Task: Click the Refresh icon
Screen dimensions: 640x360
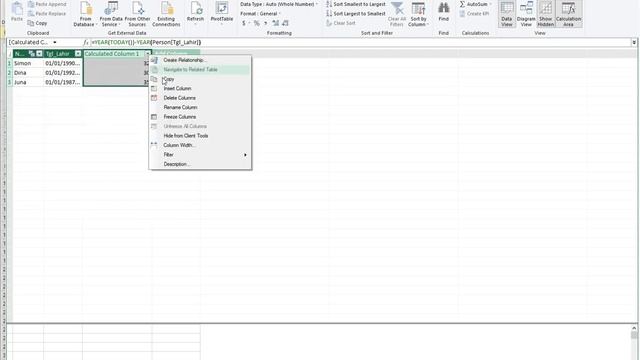Action: pos(195,12)
